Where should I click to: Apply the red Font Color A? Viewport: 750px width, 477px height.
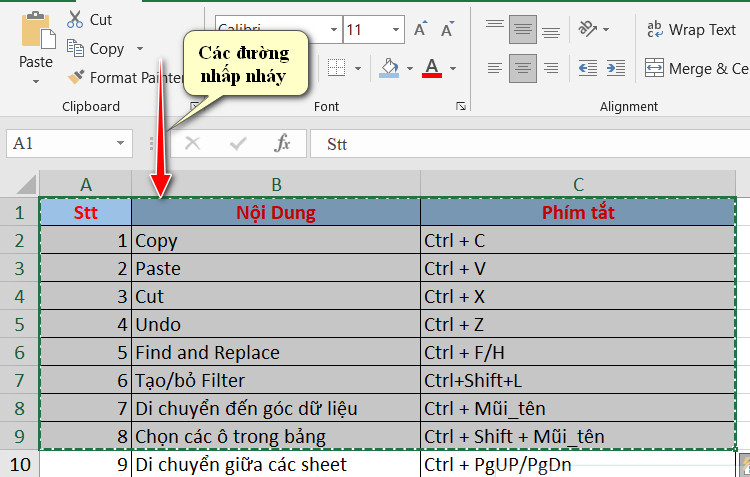click(432, 68)
